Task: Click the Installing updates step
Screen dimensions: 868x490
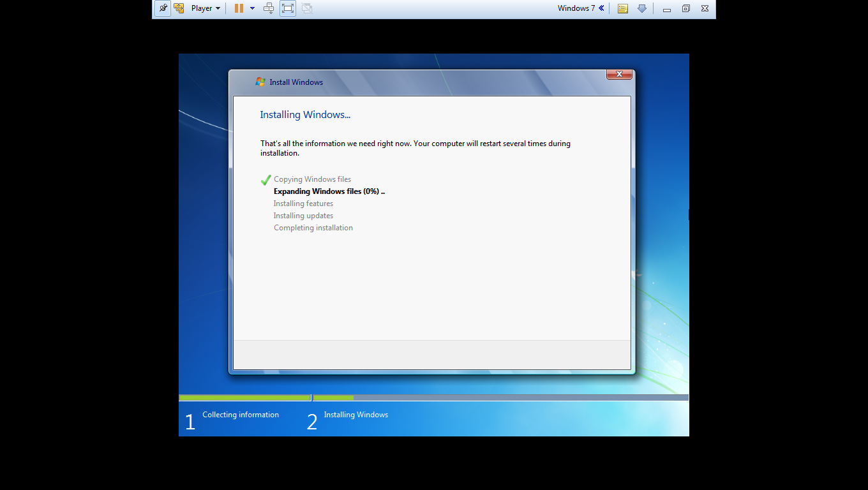Action: [x=303, y=216]
